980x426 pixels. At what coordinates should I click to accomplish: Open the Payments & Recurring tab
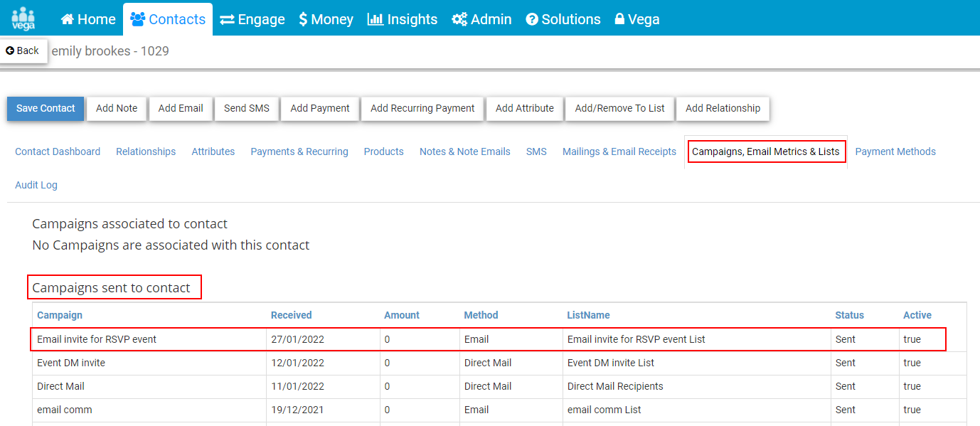click(299, 151)
